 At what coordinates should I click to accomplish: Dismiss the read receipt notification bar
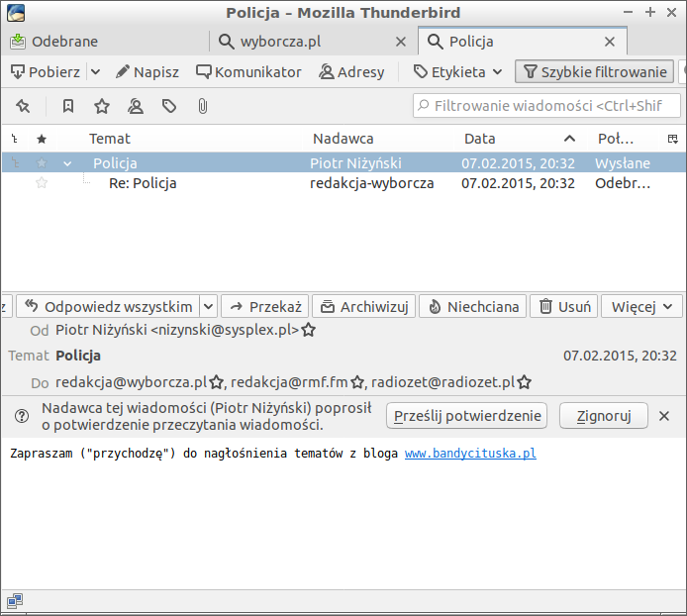click(664, 416)
